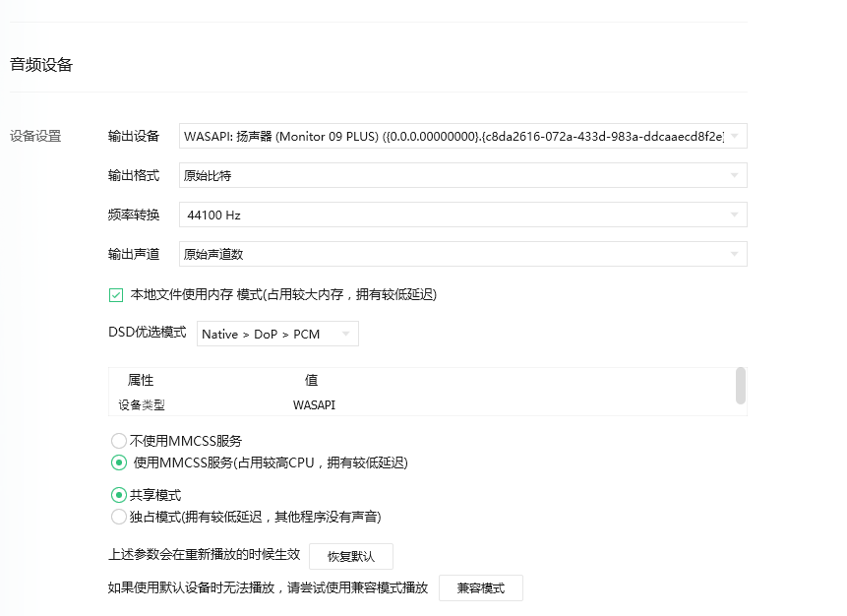Screen dimensions: 847x616
Task: Open the 频率转换 44100 Hz dropdown
Action: [462, 215]
